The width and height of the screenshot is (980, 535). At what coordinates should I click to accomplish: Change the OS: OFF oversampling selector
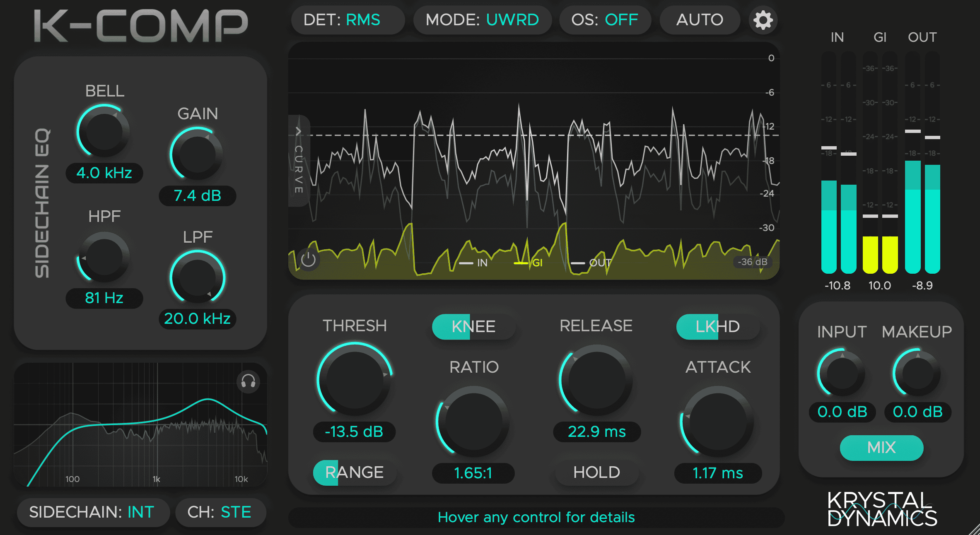[605, 20]
